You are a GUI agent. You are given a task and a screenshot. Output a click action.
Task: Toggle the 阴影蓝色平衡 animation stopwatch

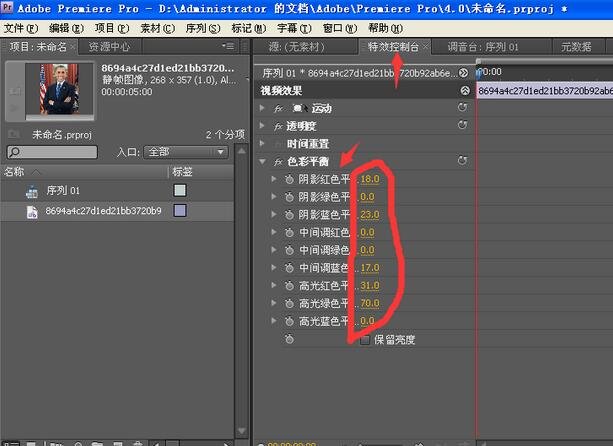pyautogui.click(x=289, y=215)
